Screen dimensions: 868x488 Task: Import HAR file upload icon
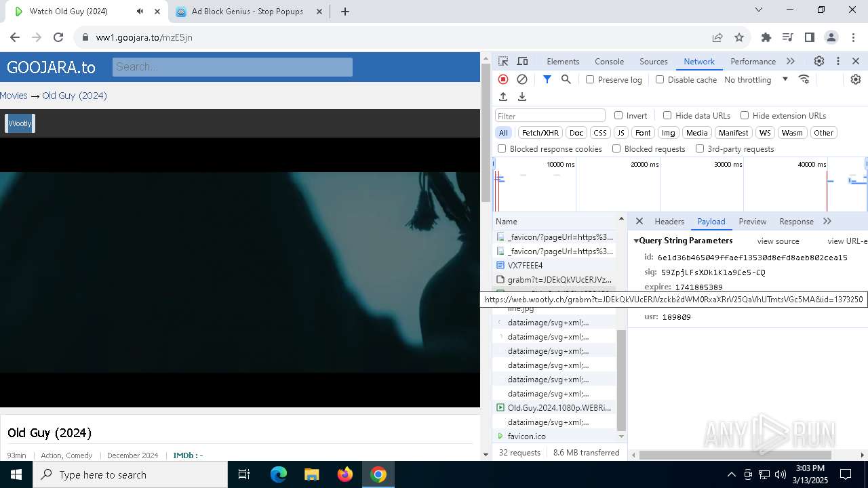point(503,97)
